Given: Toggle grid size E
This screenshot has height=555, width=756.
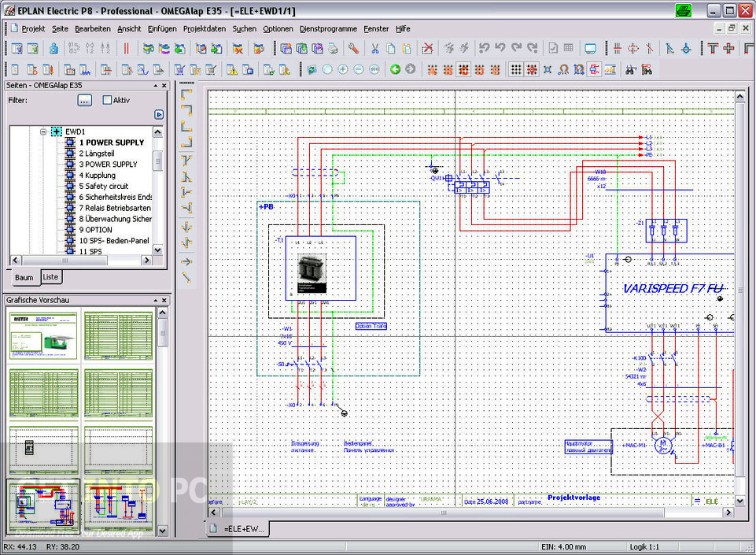Looking at the screenshot, I should pos(495,69).
